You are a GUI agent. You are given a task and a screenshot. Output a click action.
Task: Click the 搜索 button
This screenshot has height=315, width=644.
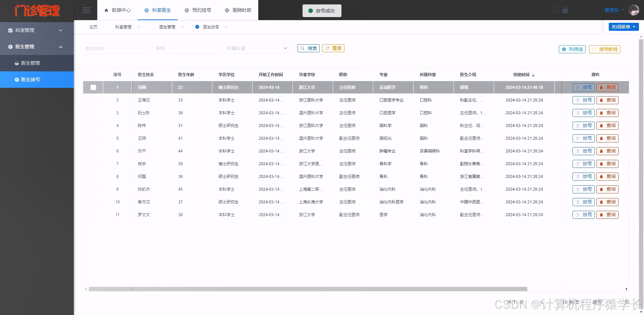pyautogui.click(x=309, y=48)
